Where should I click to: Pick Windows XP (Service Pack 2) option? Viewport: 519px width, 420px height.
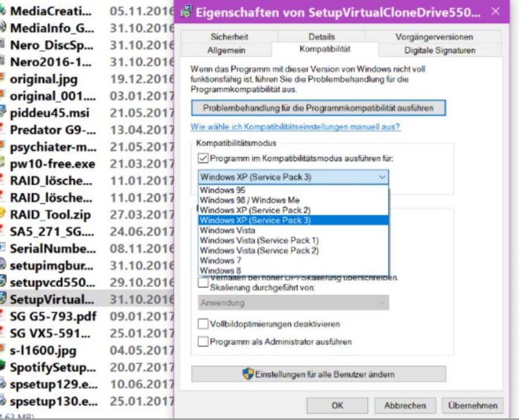click(293, 210)
